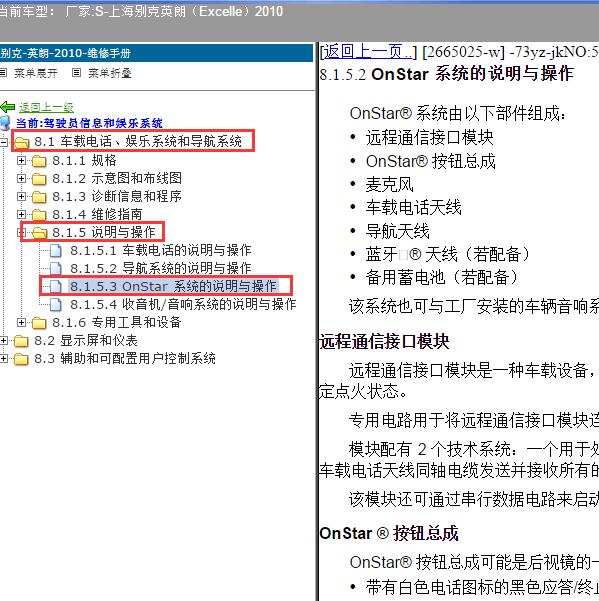Expand the 8.1.3 诊断信息和程序 node
599x601 pixels.
[21, 196]
